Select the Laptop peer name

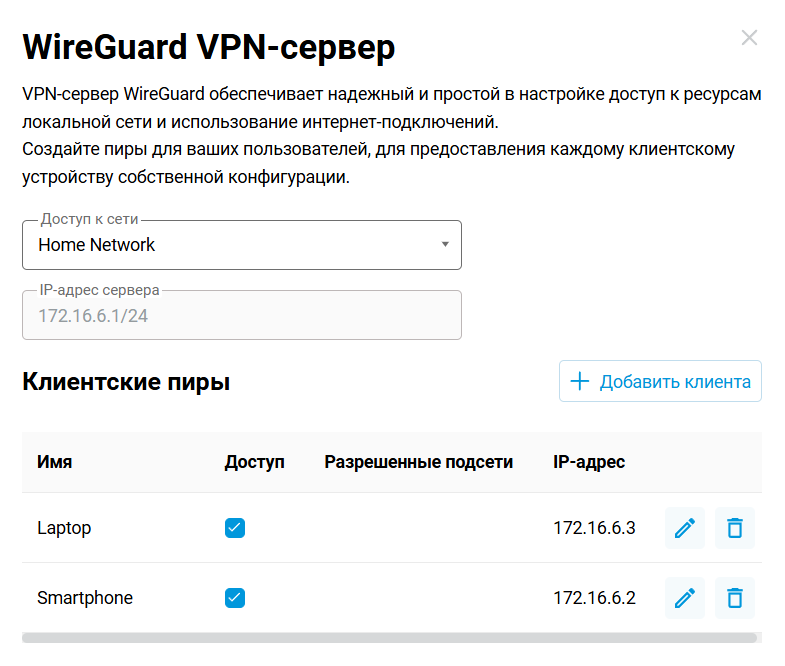tap(64, 528)
